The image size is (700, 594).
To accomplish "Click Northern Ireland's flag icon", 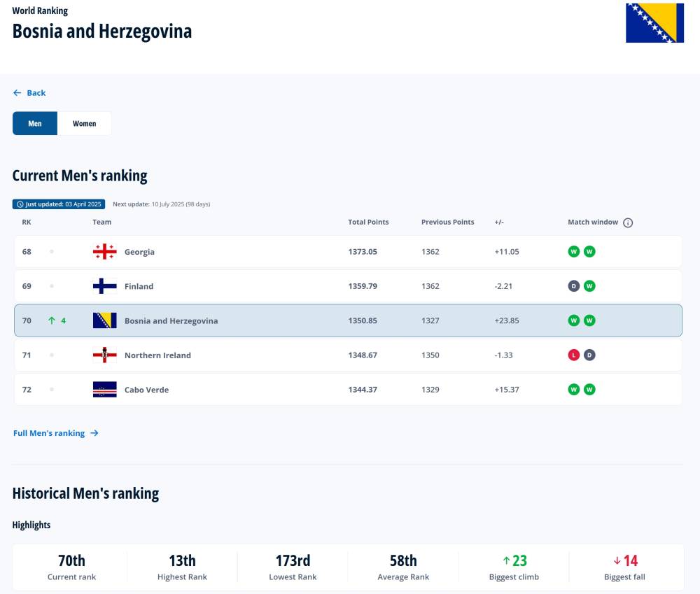I will point(104,355).
